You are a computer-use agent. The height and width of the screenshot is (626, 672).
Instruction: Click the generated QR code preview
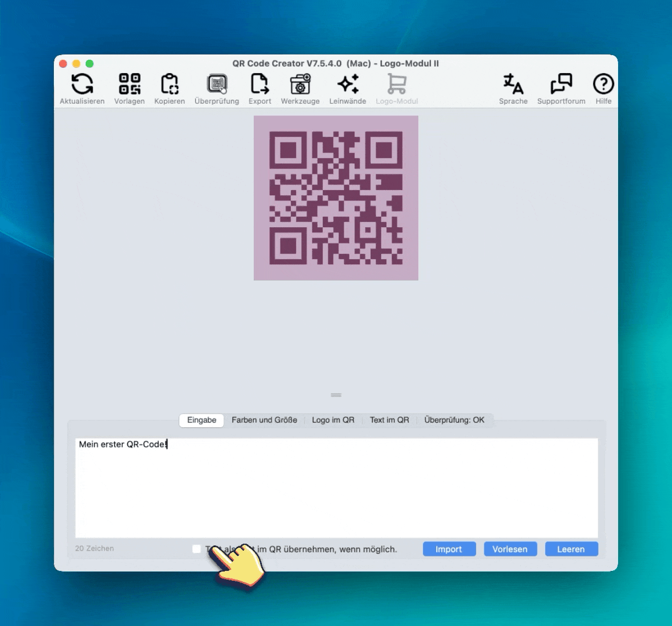(x=336, y=198)
